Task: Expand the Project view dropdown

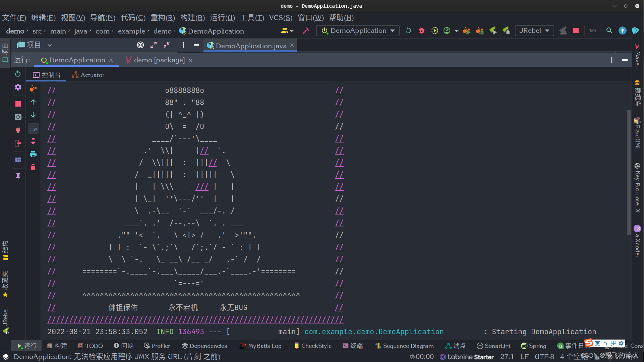Action: [49, 45]
